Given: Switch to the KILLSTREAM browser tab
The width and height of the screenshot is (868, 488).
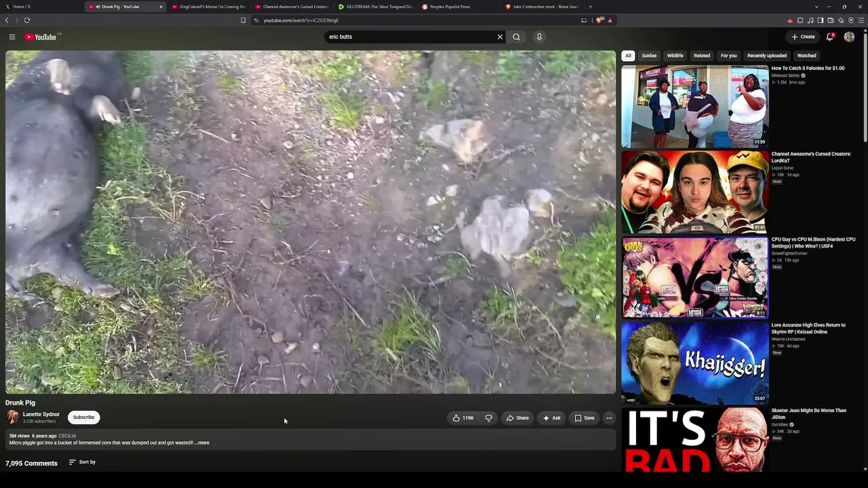Looking at the screenshot, I should [376, 7].
